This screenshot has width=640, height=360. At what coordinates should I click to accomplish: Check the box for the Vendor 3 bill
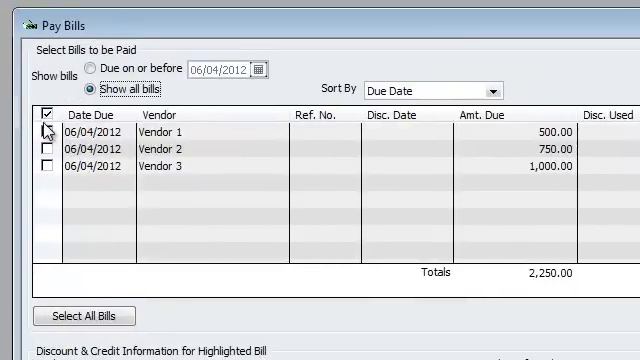pyautogui.click(x=47, y=166)
